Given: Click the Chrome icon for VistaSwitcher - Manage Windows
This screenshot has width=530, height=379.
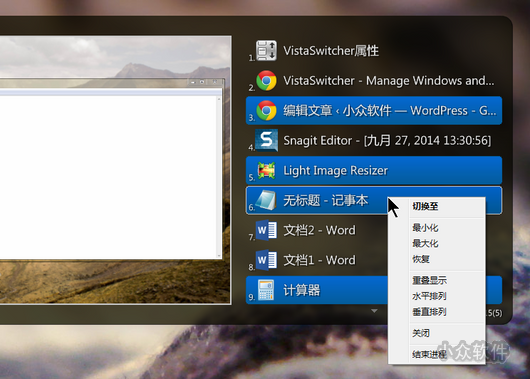Looking at the screenshot, I should click(266, 80).
